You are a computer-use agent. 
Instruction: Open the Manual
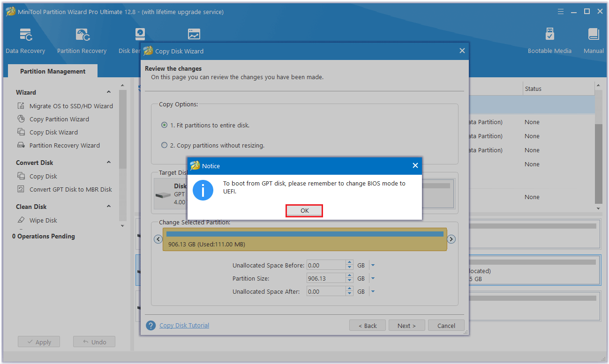click(x=594, y=41)
